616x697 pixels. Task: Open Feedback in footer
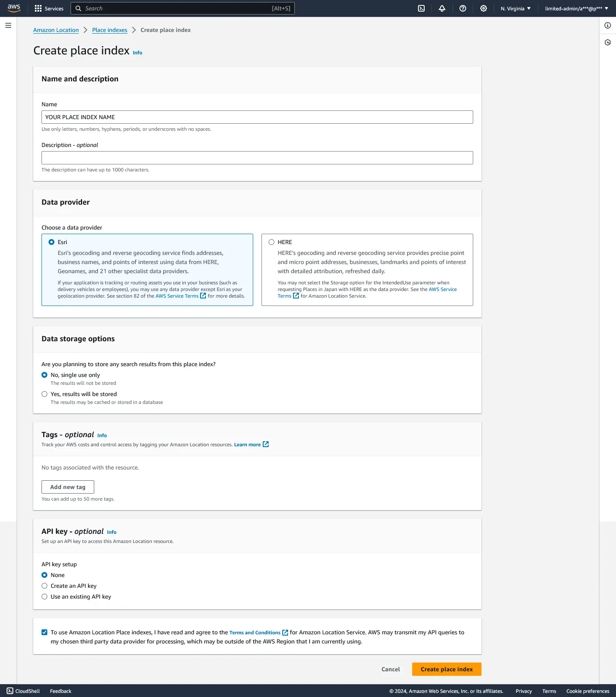(x=61, y=691)
